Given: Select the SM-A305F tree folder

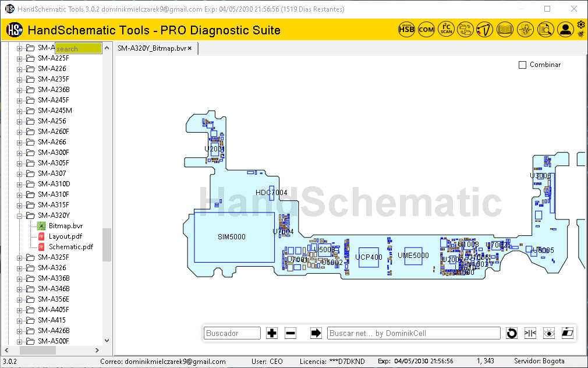Looking at the screenshot, I should point(53,163).
